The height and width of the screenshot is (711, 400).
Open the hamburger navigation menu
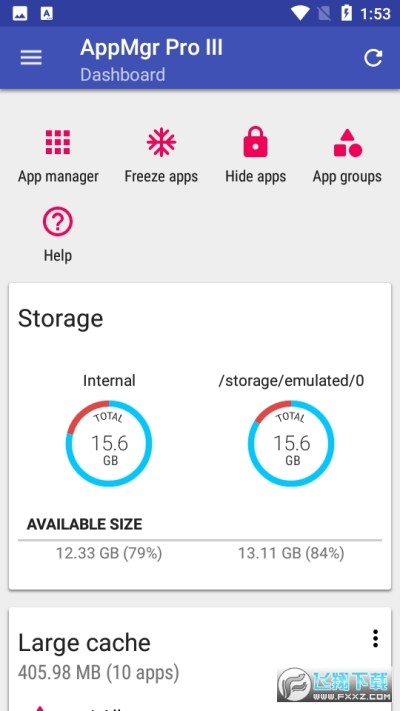pyautogui.click(x=31, y=58)
